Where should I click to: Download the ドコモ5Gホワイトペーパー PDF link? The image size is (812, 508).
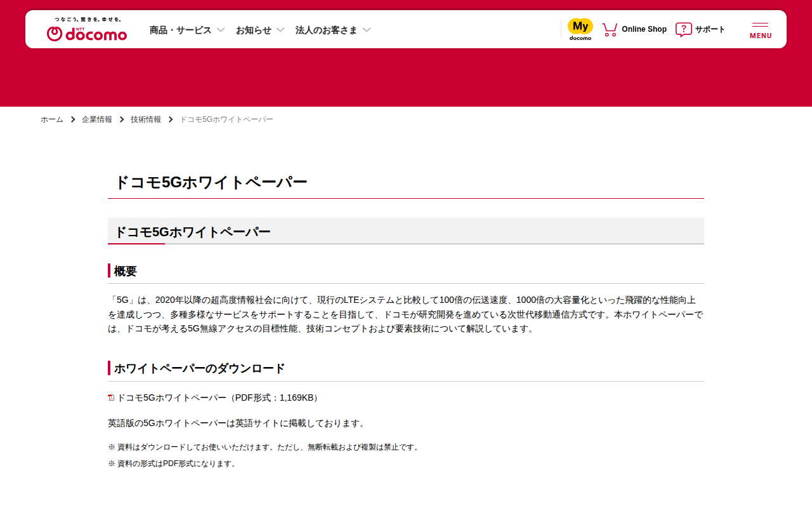(x=218, y=398)
